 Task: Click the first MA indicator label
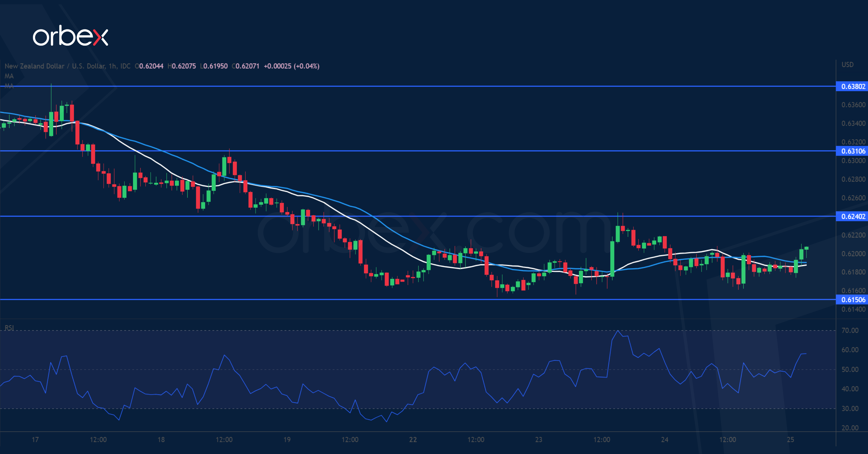(x=9, y=76)
